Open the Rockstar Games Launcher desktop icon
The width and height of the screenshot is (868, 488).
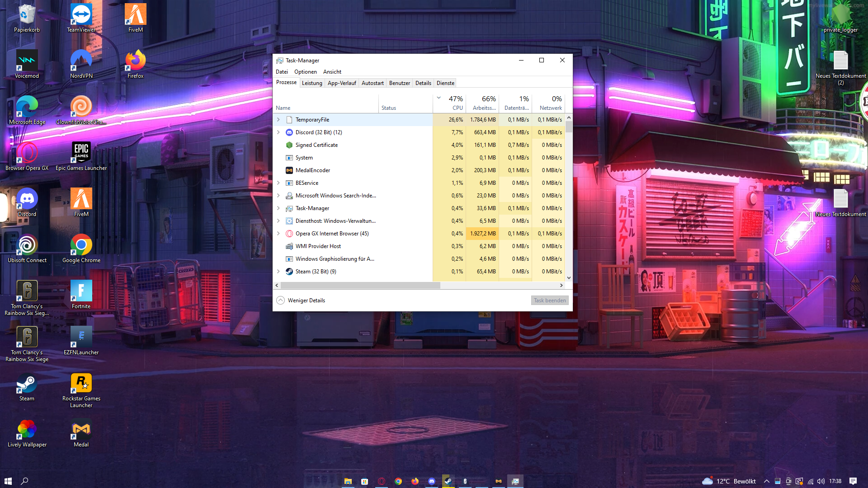coord(81,383)
